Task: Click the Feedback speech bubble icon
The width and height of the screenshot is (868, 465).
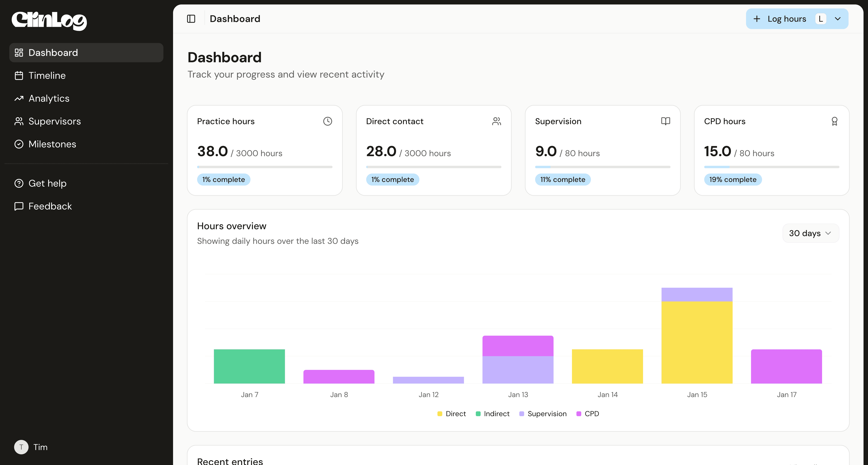Action: tap(19, 206)
